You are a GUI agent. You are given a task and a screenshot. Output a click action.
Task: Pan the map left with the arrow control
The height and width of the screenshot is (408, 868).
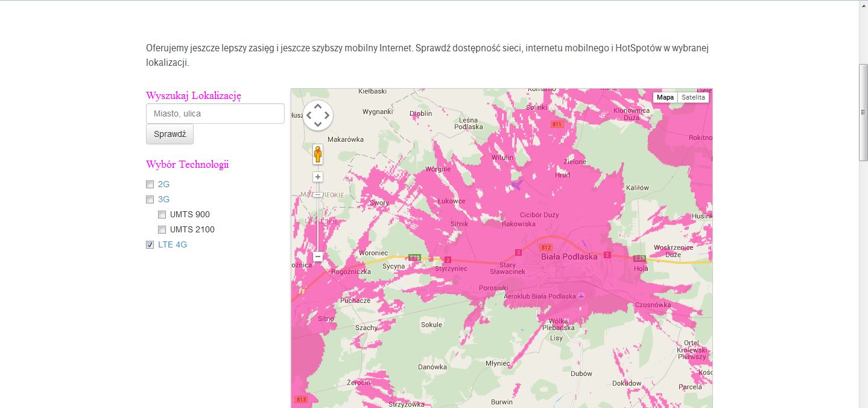(309, 115)
